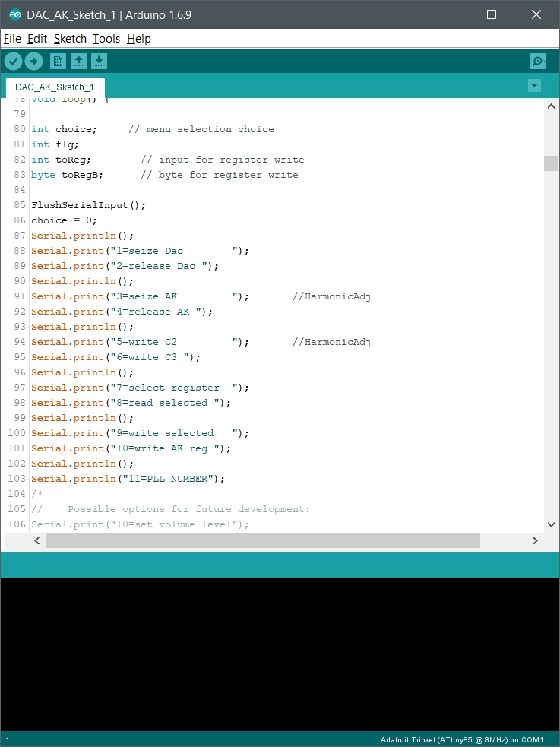The image size is (560, 747).
Task: Click 'int toReg;' on line 82
Action: tap(61, 160)
